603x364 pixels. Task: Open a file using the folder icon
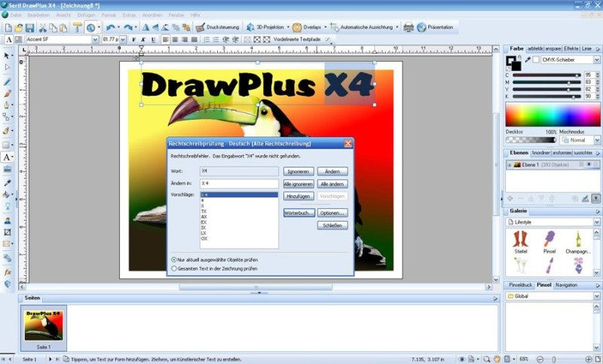(x=18, y=28)
